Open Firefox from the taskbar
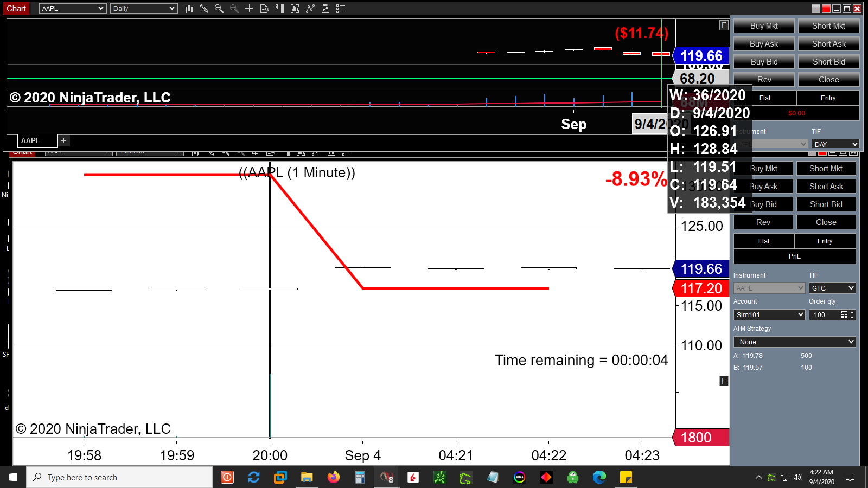This screenshot has width=868, height=488. pyautogui.click(x=333, y=477)
